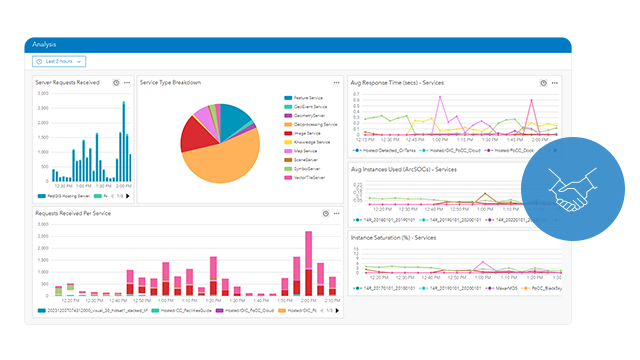
Task: Click the clock icon on Avg Response Time panel
Action: pos(543,83)
